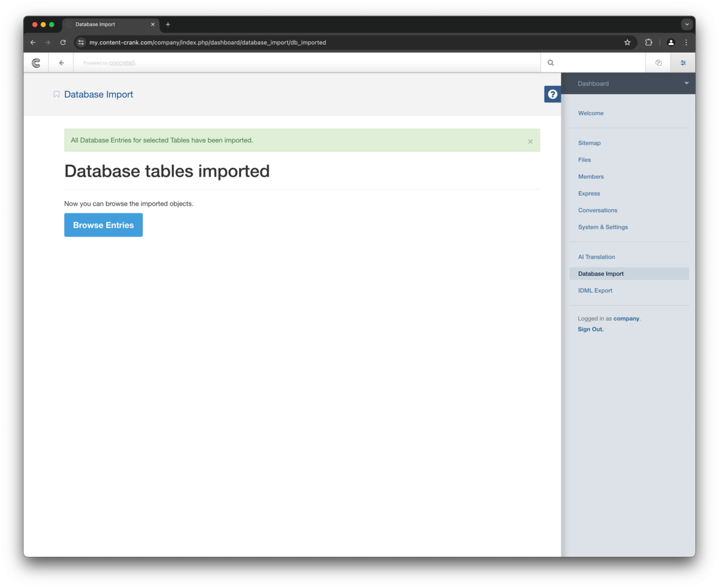Select Database Import in sidebar
Image resolution: width=719 pixels, height=588 pixels.
[629, 274]
